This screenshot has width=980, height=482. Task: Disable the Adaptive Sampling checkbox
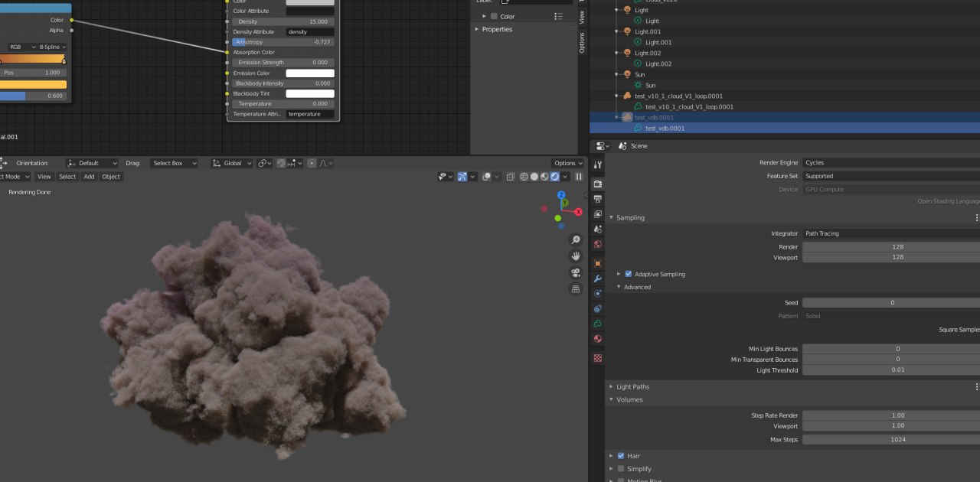pyautogui.click(x=629, y=274)
